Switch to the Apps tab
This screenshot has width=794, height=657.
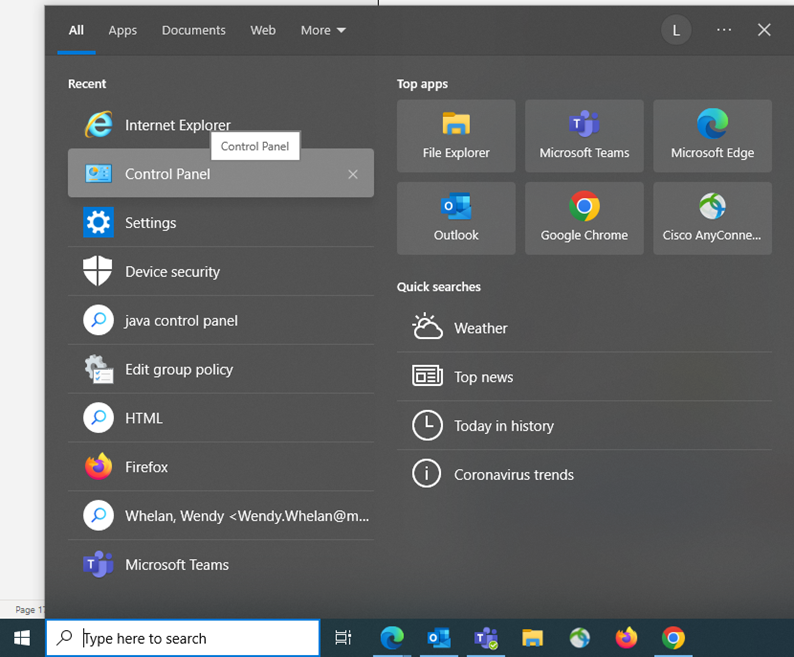(123, 30)
